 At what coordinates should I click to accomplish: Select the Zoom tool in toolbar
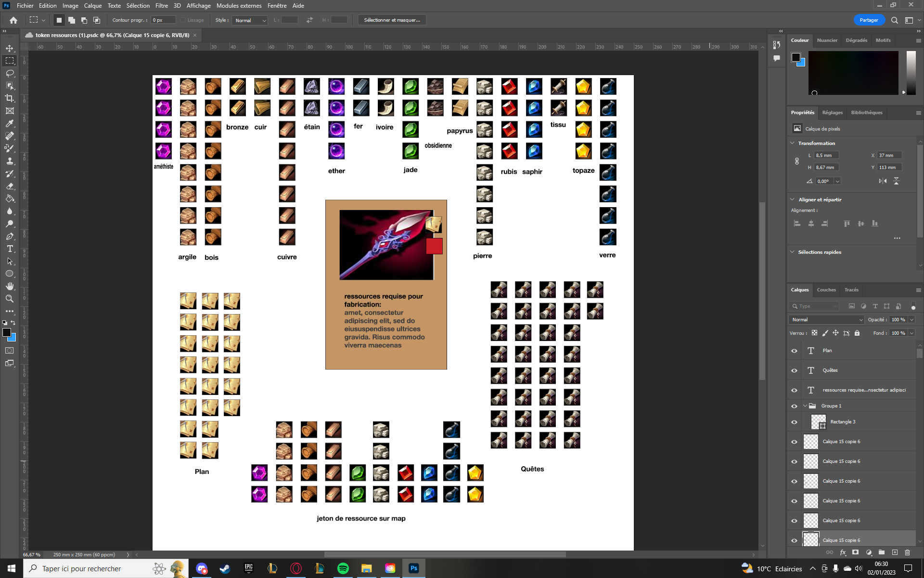point(10,299)
